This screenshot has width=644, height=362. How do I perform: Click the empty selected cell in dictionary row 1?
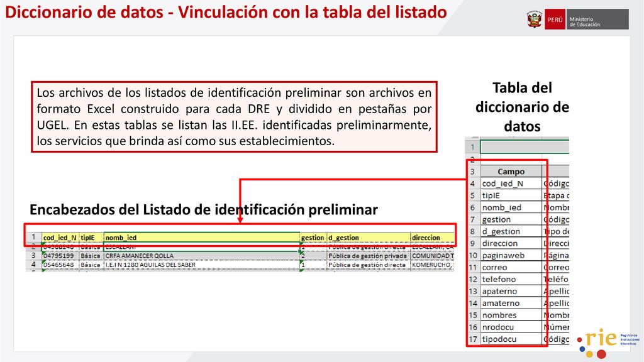[x=525, y=147]
